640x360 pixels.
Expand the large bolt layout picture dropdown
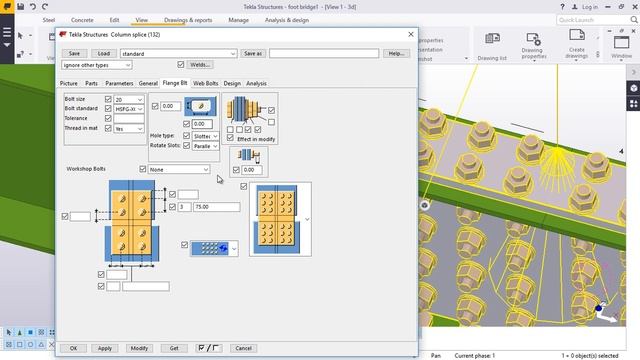[x=307, y=220]
